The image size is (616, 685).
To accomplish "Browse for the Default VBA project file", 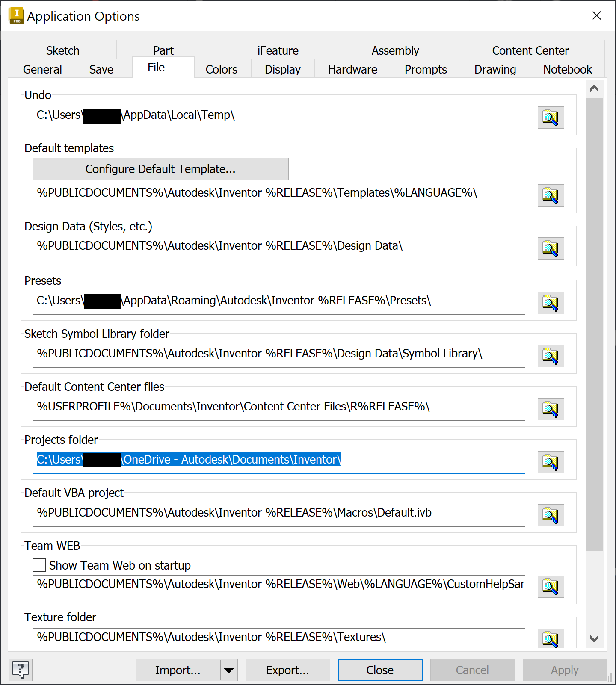I will click(x=551, y=515).
